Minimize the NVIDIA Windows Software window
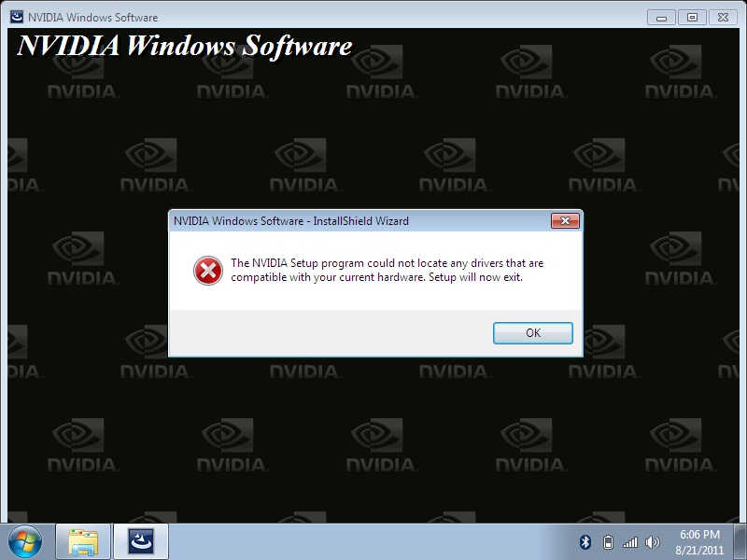 click(x=661, y=18)
